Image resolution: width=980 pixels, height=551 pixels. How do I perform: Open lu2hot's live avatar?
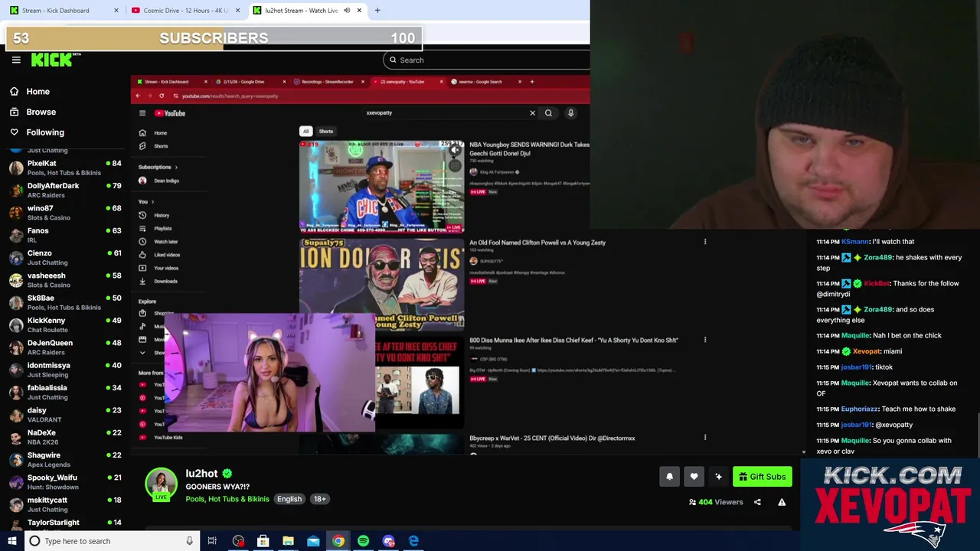(161, 484)
